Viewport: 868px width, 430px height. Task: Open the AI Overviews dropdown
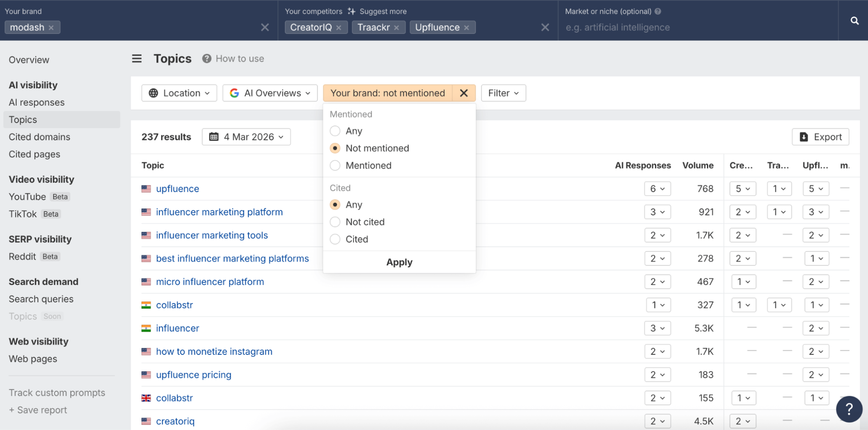[270, 93]
